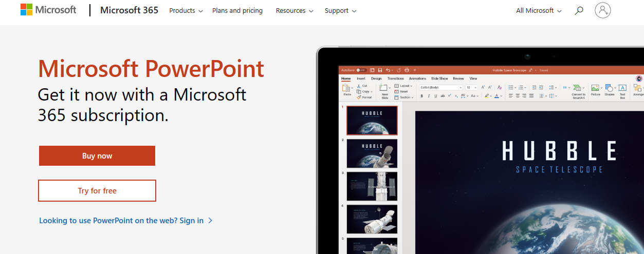644x254 pixels.
Task: Click the Microsoft logo
Action: tap(48, 10)
